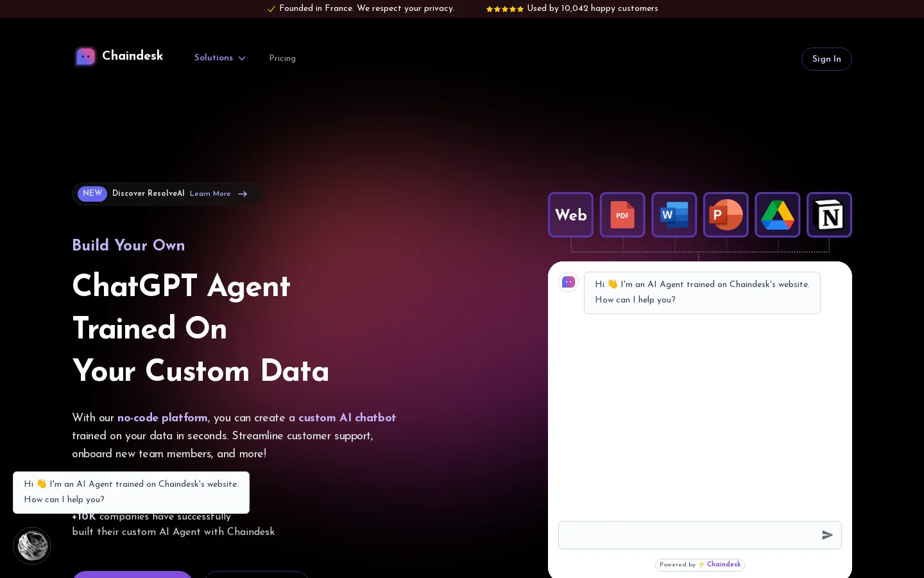This screenshot has width=924, height=578.
Task: Expand the Solutions dropdown menu
Action: (x=220, y=58)
